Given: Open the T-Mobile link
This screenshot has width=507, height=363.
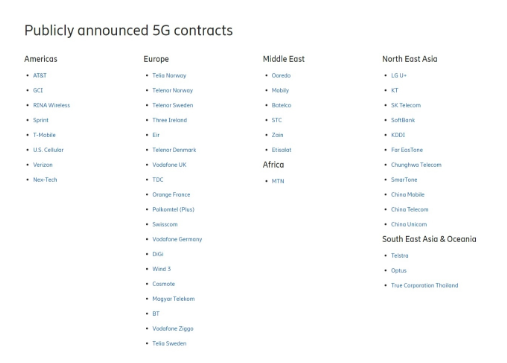Looking at the screenshot, I should click(44, 135).
